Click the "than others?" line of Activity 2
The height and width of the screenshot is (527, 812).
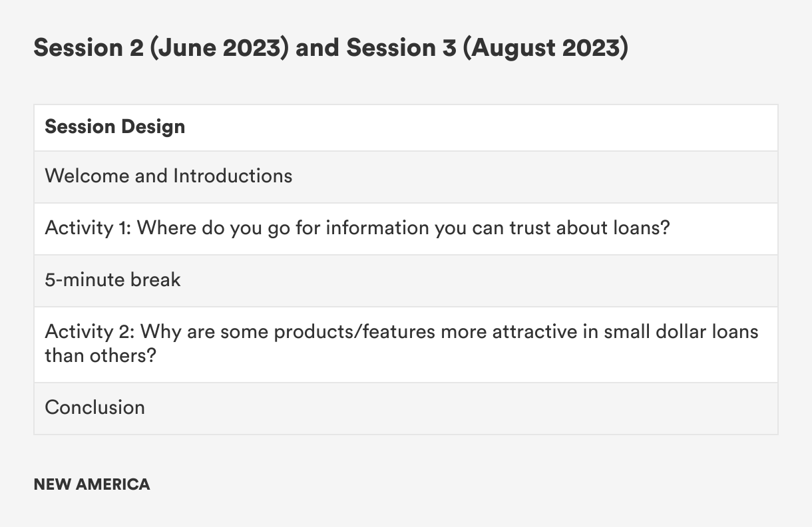pyautogui.click(x=100, y=355)
